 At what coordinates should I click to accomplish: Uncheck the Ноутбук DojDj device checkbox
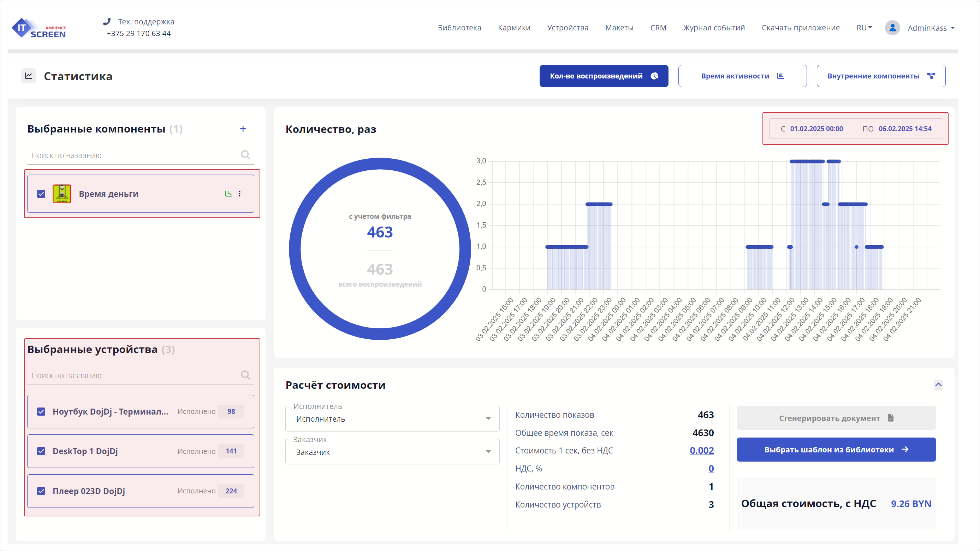pyautogui.click(x=41, y=412)
